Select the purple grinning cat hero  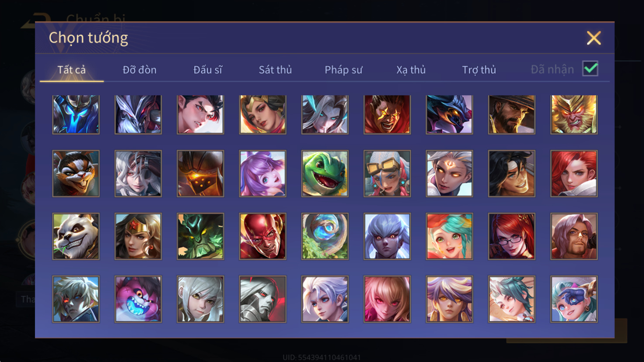138,299
